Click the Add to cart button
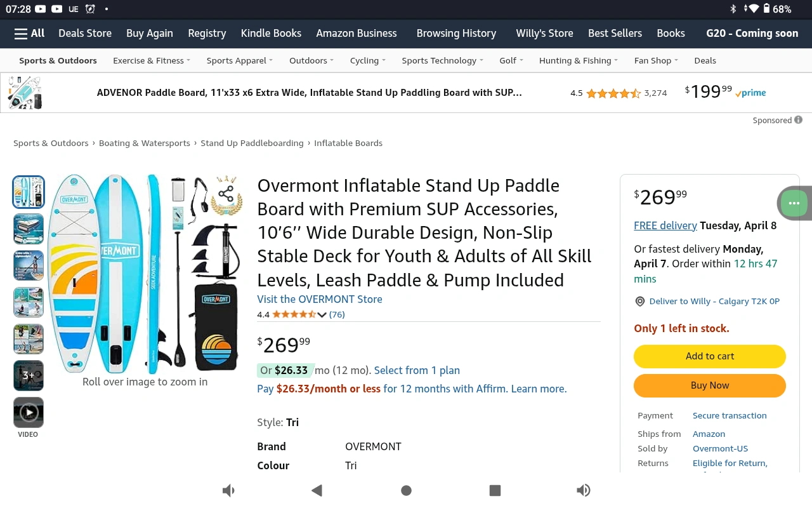 709,356
